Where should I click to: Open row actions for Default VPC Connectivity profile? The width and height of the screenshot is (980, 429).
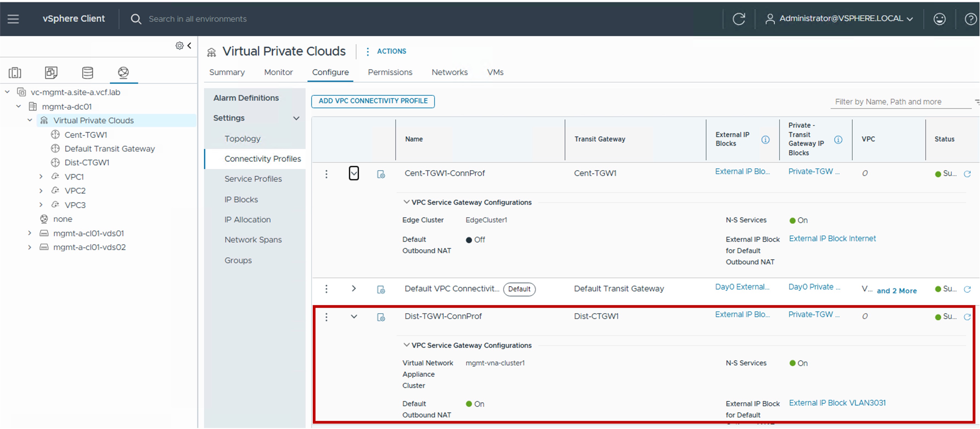pyautogui.click(x=326, y=289)
